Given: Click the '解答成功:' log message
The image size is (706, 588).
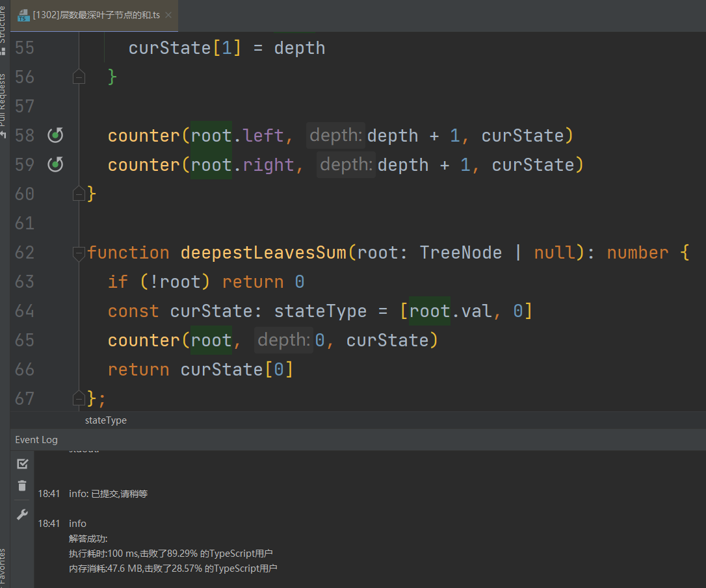Looking at the screenshot, I should [x=88, y=539].
